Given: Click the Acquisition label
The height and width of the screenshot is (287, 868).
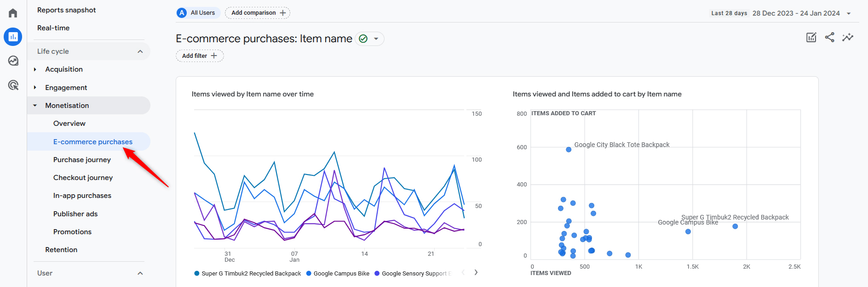Looking at the screenshot, I should click(x=64, y=69).
